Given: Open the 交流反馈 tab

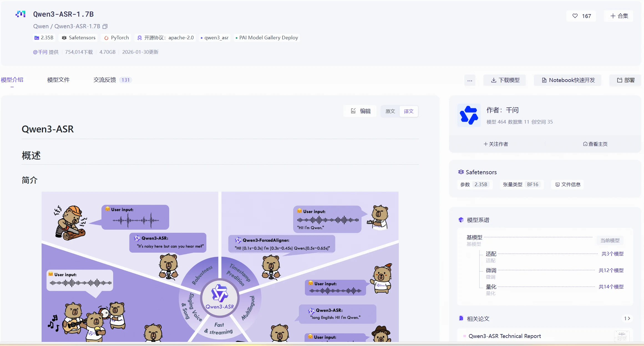Looking at the screenshot, I should click(x=105, y=80).
